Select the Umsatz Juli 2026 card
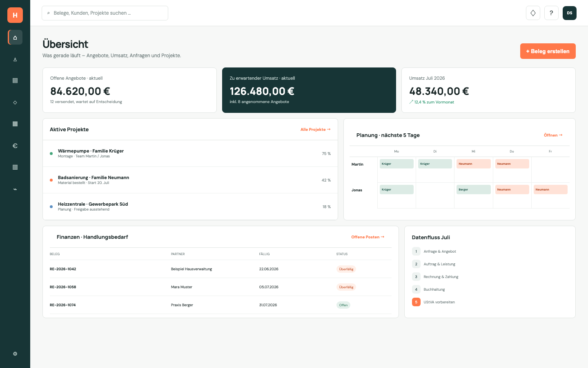Image resolution: width=588 pixels, height=368 pixels. coord(488,90)
